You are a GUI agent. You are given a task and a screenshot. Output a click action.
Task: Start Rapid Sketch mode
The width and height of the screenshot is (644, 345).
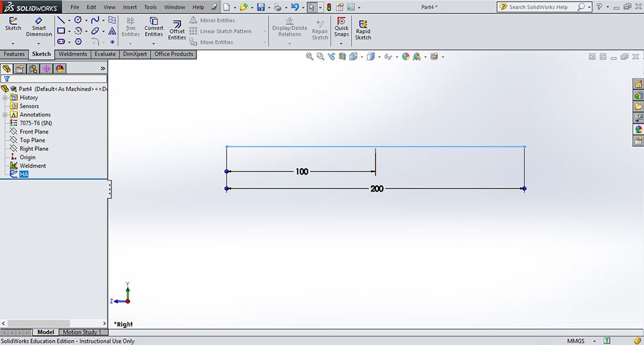coord(363,30)
